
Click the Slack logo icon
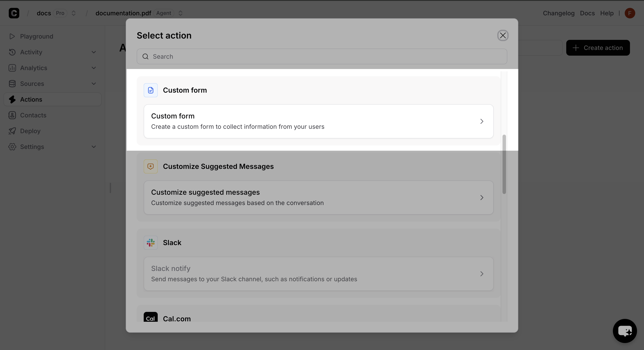click(x=150, y=242)
